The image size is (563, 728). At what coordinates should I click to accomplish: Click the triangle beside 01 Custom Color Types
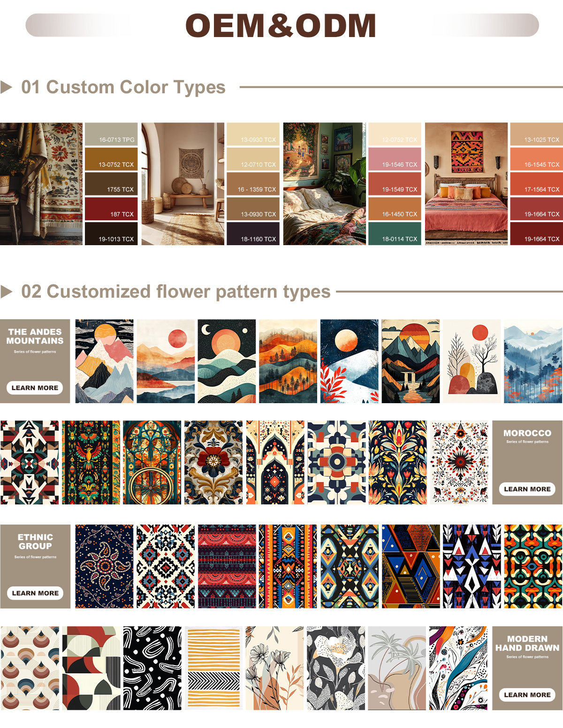pyautogui.click(x=6, y=87)
